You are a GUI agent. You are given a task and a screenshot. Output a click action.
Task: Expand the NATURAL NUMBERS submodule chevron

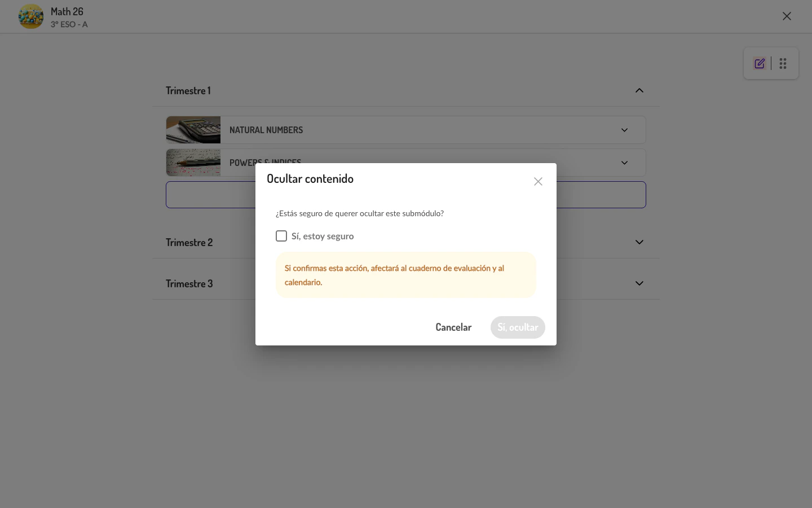click(624, 129)
